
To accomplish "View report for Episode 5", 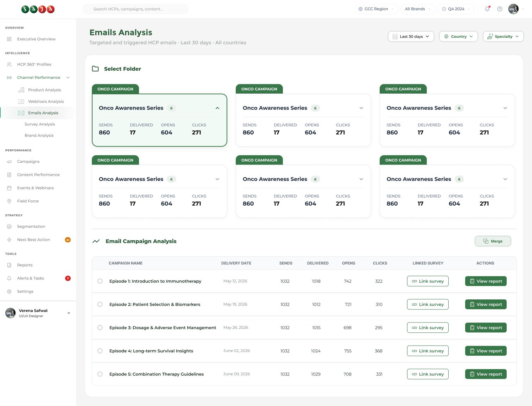I will pyautogui.click(x=486, y=374).
